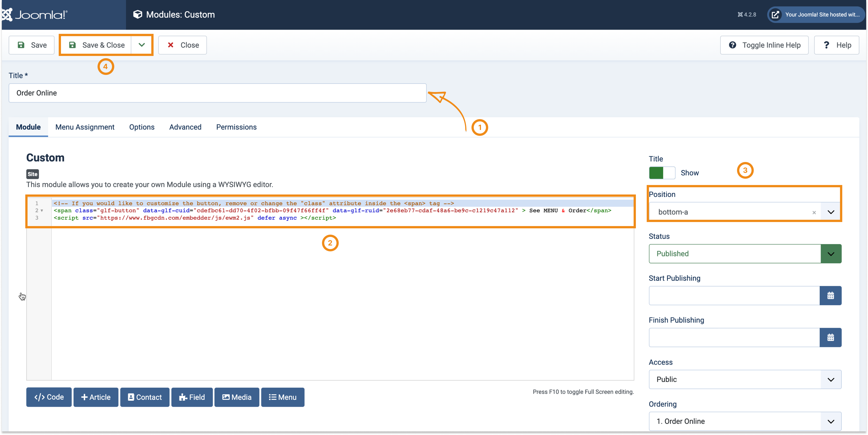This screenshot has height=435, width=868.
Task: Click the Field editor button
Action: (192, 397)
